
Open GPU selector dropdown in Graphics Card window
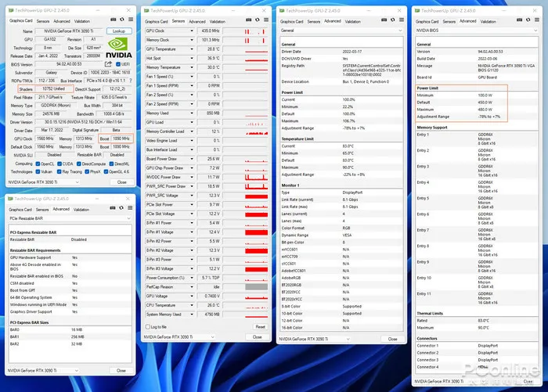44,182
